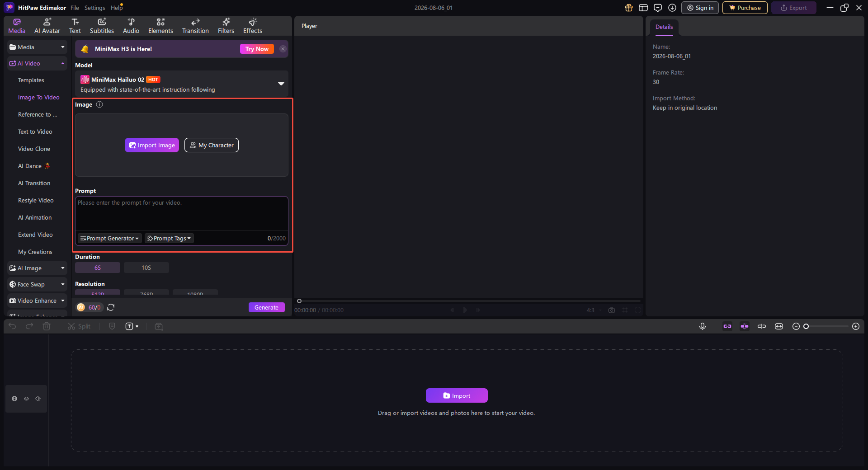Click the trash delete icon
Viewport: 868px width, 470px height.
47,326
